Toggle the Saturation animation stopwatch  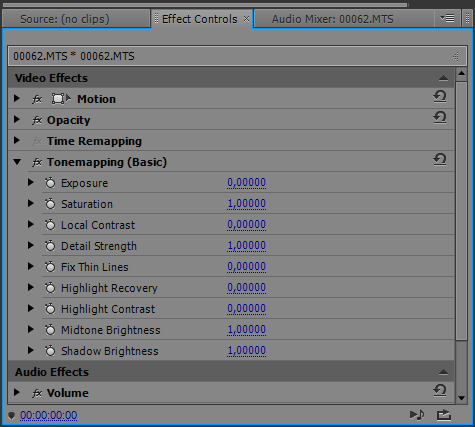[50, 204]
